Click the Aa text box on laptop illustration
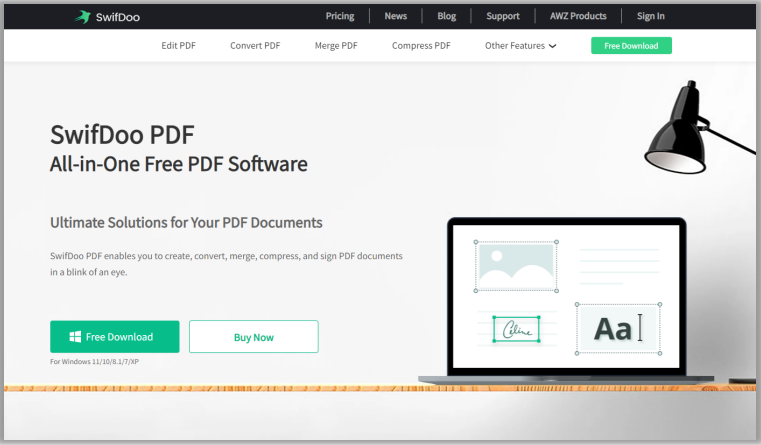761x445 pixels. tap(618, 329)
